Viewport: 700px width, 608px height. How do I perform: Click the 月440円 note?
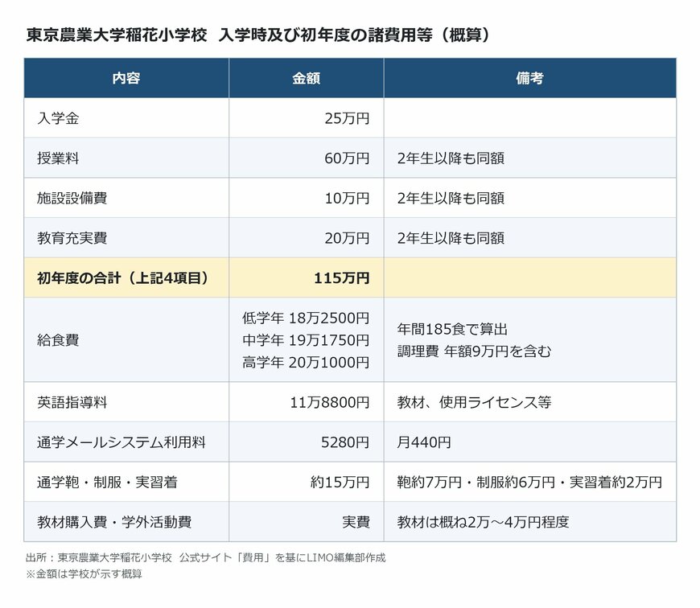click(424, 442)
